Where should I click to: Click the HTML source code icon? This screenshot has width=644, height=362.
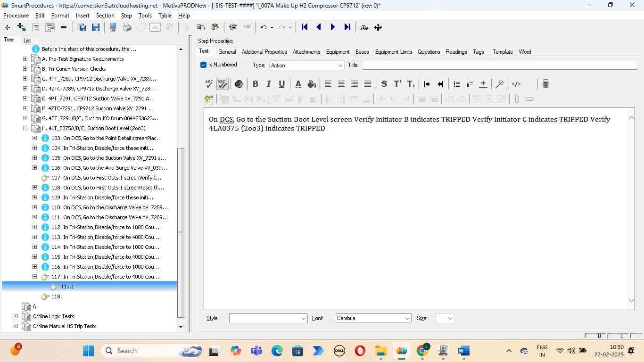click(x=516, y=84)
